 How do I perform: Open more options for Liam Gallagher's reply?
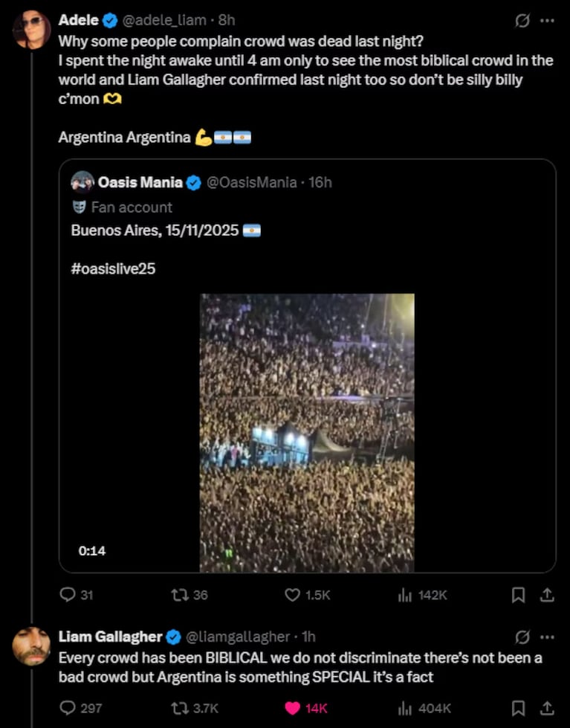click(548, 637)
